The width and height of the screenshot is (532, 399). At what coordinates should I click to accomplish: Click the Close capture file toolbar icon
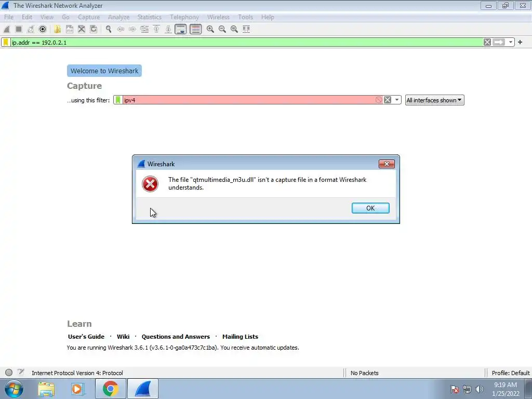point(82,29)
